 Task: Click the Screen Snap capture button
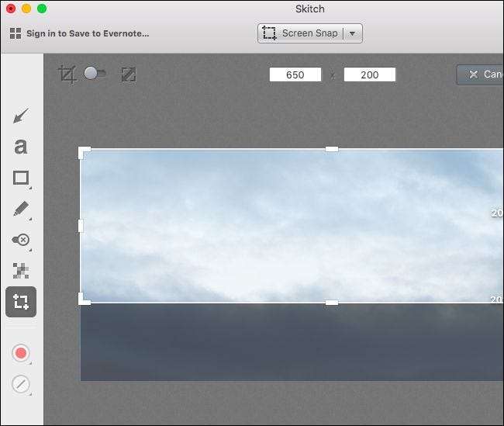pos(301,33)
